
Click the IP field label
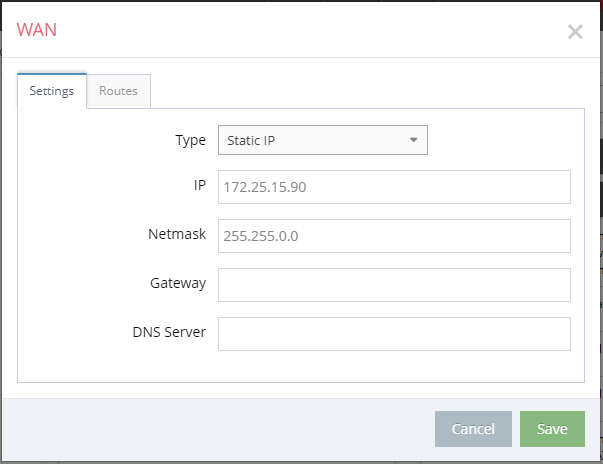pos(200,185)
